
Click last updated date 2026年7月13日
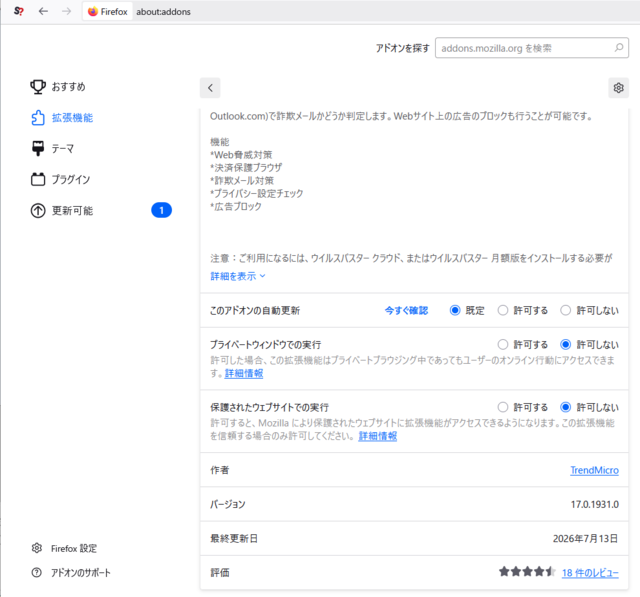[x=585, y=539]
